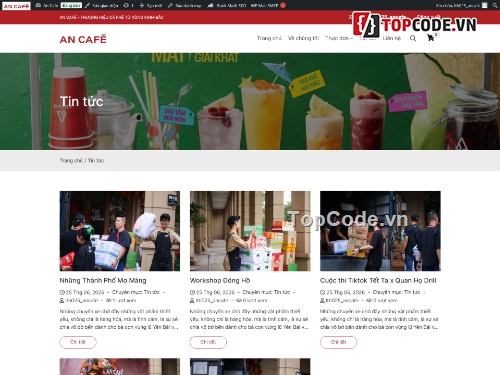The height and width of the screenshot is (375, 500).
Task: Open thumbnail image of Workshop Đông Hồ post
Action: [250, 231]
